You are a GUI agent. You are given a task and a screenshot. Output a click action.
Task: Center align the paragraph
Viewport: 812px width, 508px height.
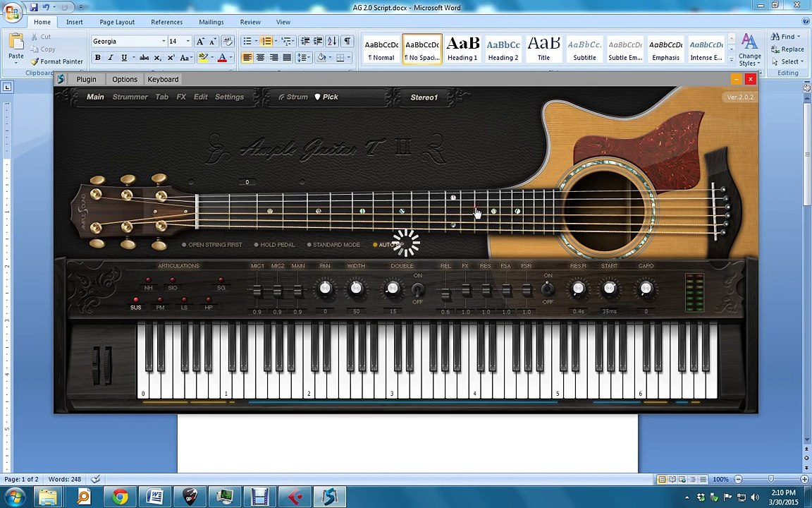pos(261,58)
